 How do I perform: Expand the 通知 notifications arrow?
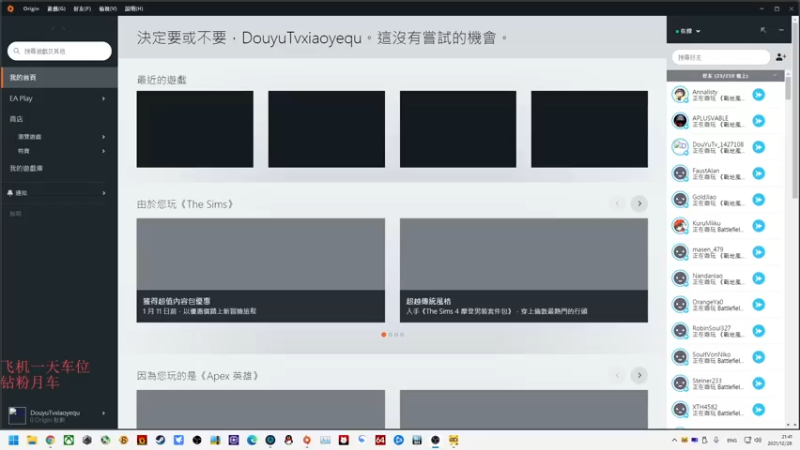tap(104, 193)
